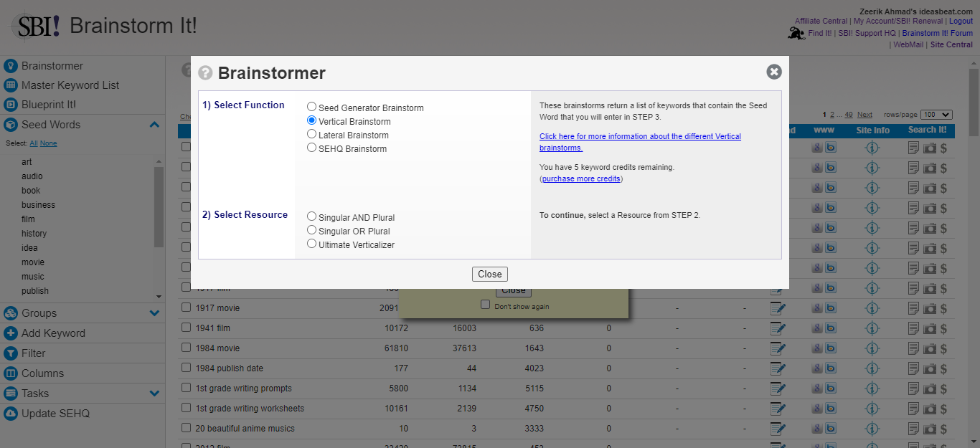
Task: Choose Ultimate Verticalizer resource
Action: [x=311, y=244]
